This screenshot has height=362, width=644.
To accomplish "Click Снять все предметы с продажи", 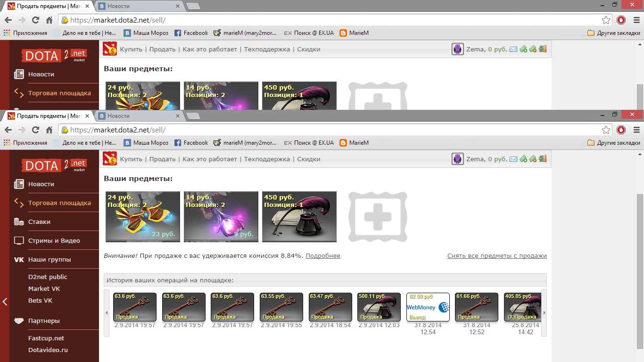I will 497,256.
